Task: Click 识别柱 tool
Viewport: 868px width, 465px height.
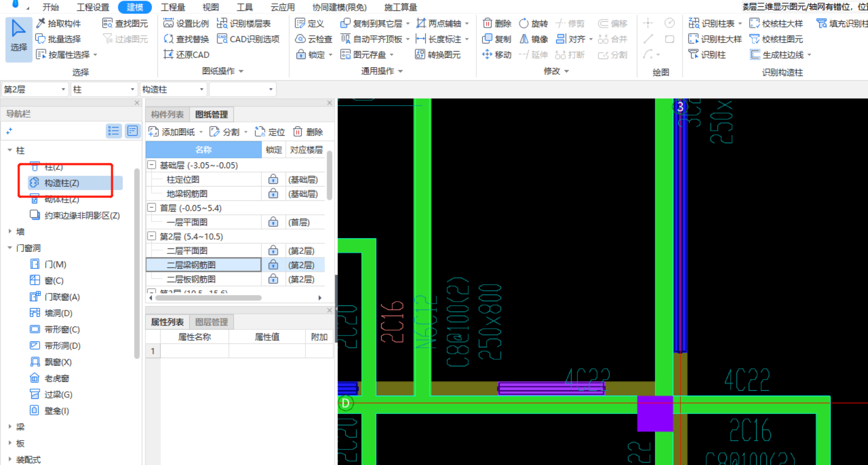Action: pyautogui.click(x=707, y=55)
